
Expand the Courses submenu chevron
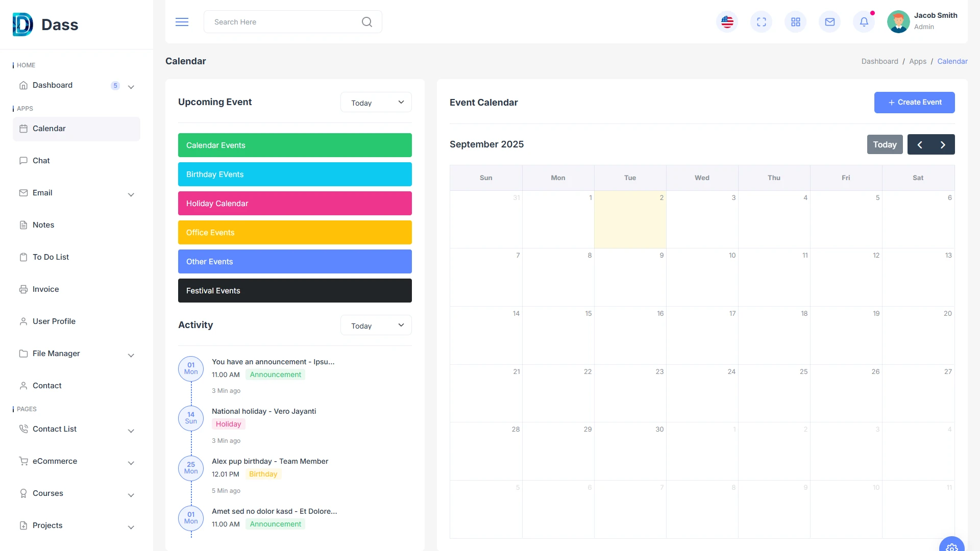[131, 495]
